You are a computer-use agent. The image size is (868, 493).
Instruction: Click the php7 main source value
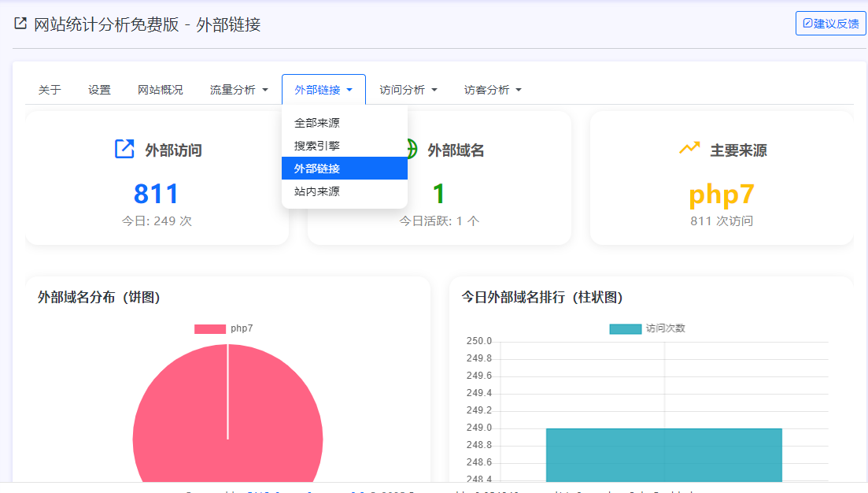tap(722, 195)
